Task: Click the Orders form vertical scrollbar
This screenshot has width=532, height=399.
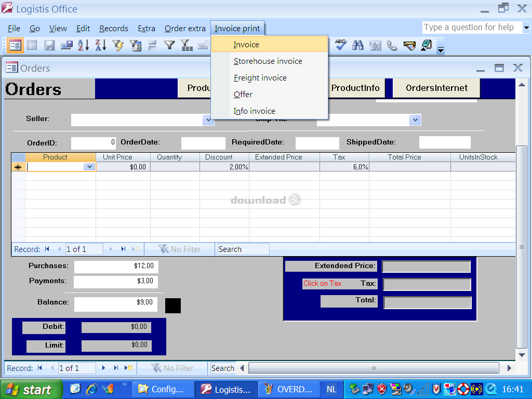Action: [522, 247]
